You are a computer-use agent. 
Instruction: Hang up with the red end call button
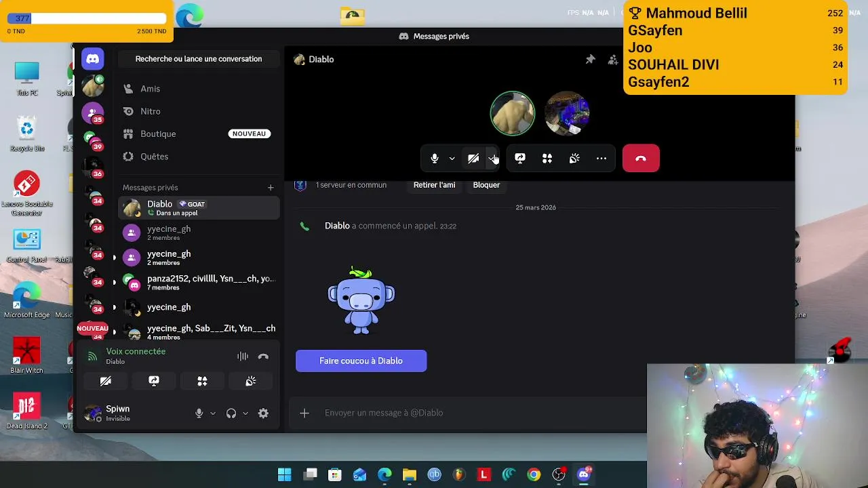[641, 159]
